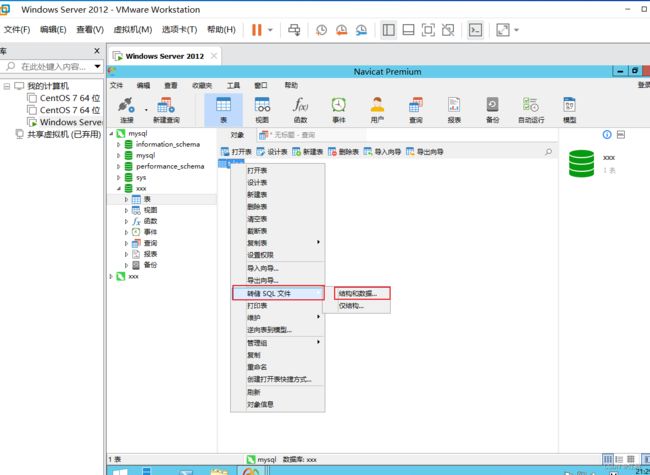The height and width of the screenshot is (475, 650).
Task: Switch to list view in Navicat status bar
Action: coord(608,459)
